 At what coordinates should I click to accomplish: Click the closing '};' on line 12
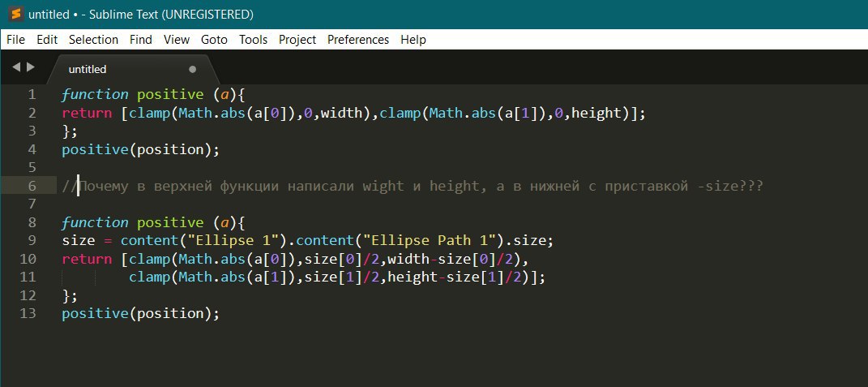pyautogui.click(x=70, y=295)
